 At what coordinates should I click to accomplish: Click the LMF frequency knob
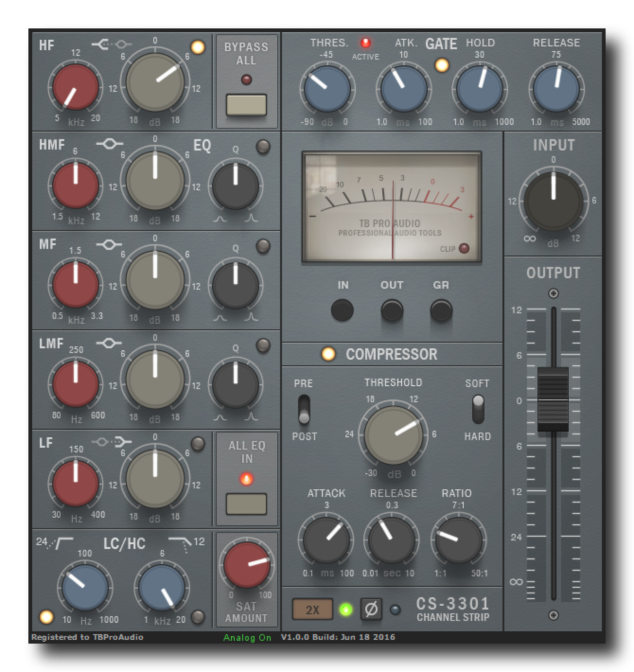(76, 384)
